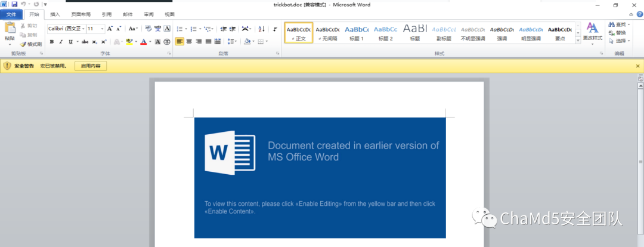
Task: Undo the last action in quick access
Action: coord(23,4)
